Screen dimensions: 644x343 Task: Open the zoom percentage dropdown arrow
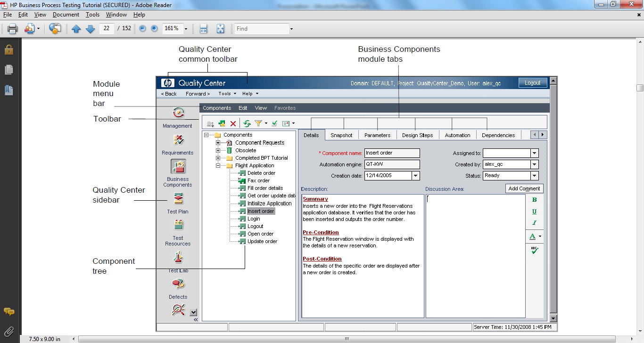click(186, 29)
